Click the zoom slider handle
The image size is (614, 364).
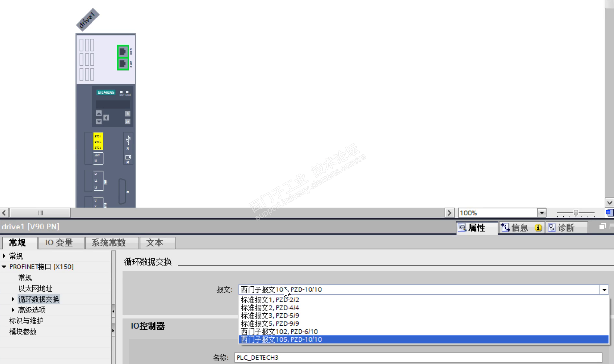[x=576, y=213]
